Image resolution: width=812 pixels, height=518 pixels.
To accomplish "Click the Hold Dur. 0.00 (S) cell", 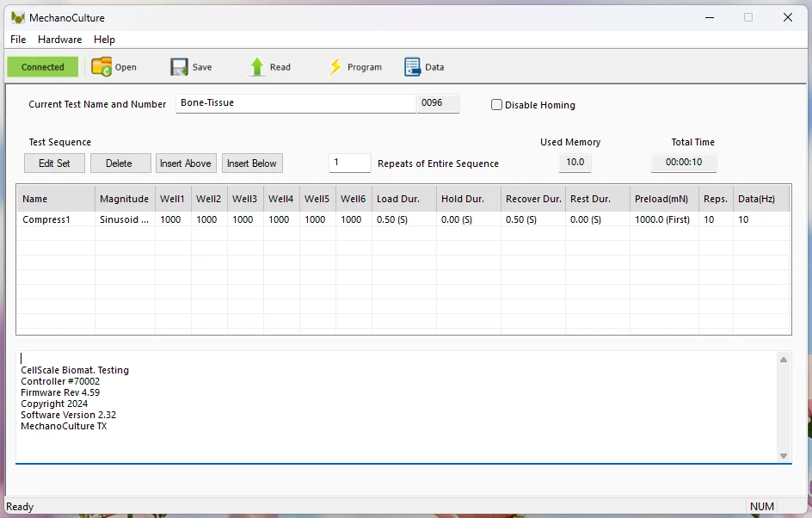I will (469, 219).
